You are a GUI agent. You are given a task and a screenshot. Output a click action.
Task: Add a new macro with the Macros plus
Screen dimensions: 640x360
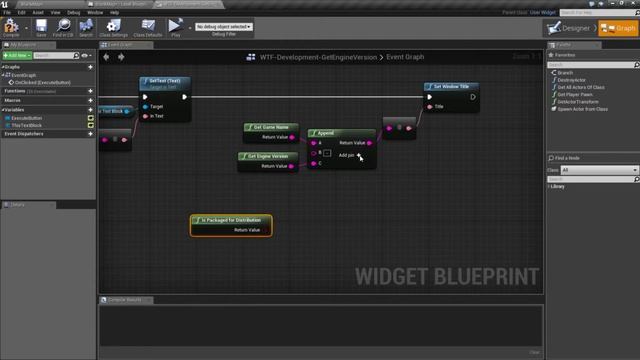(x=91, y=100)
